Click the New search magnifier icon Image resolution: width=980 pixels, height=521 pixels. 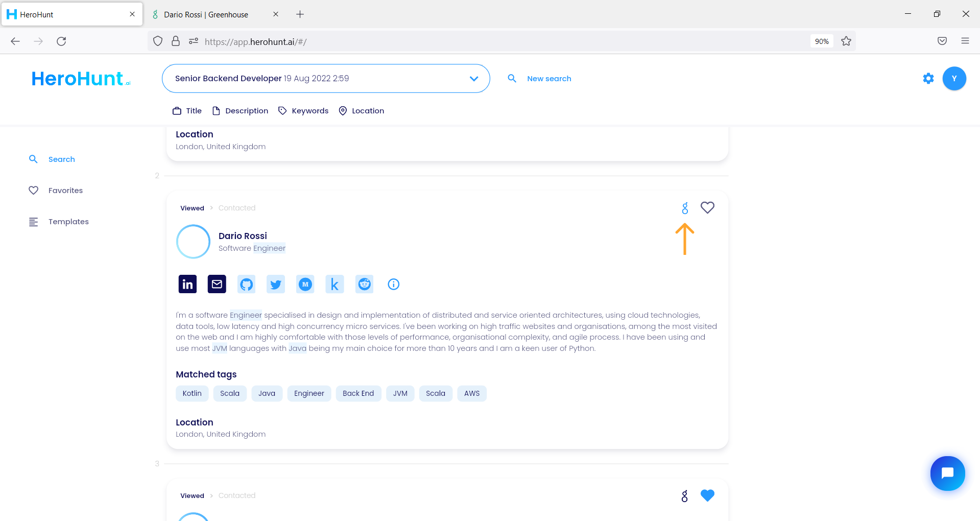click(x=512, y=78)
